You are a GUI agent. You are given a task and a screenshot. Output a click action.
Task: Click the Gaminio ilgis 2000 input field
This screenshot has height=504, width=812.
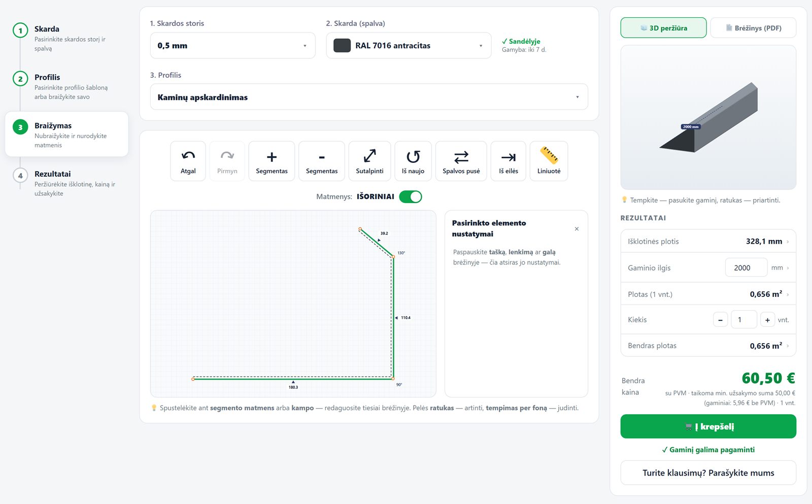[746, 267]
